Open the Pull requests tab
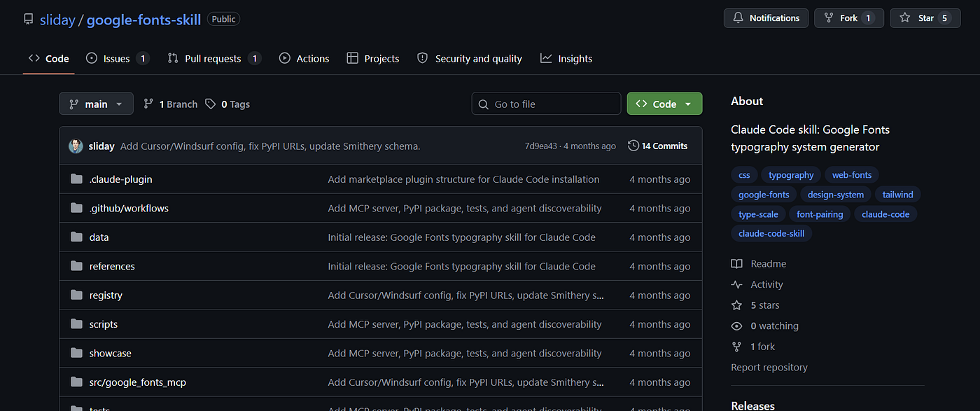The image size is (980, 411). coord(214,59)
